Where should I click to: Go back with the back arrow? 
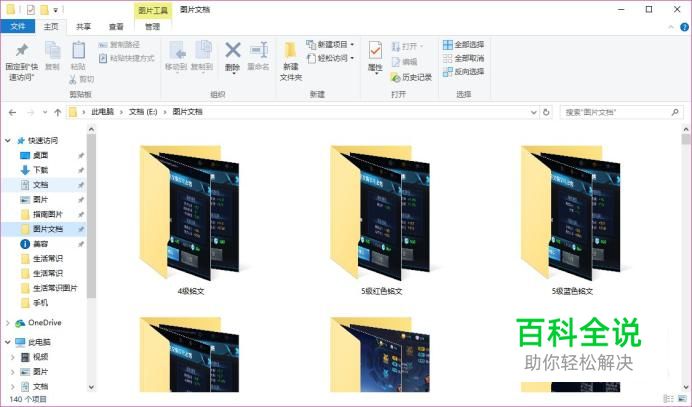pos(12,113)
